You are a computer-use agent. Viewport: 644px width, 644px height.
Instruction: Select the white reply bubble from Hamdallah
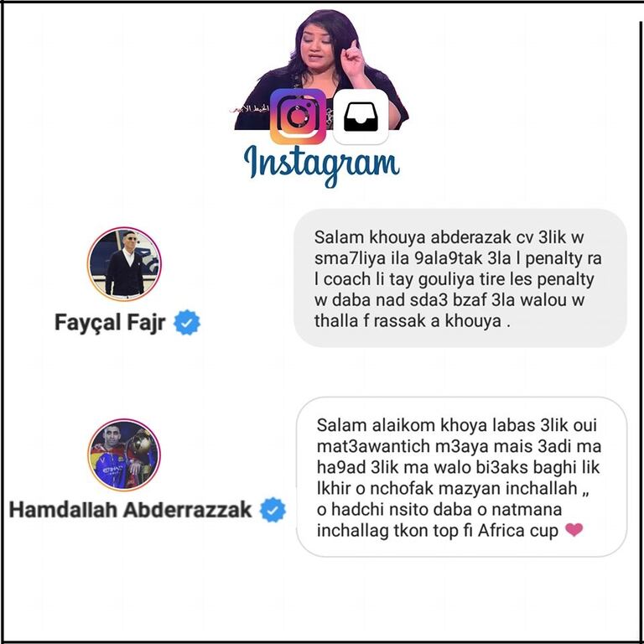pos(462,477)
